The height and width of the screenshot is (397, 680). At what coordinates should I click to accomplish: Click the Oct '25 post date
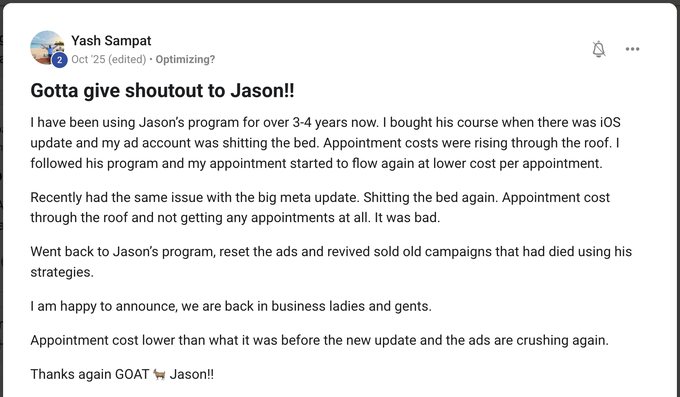tap(88, 59)
